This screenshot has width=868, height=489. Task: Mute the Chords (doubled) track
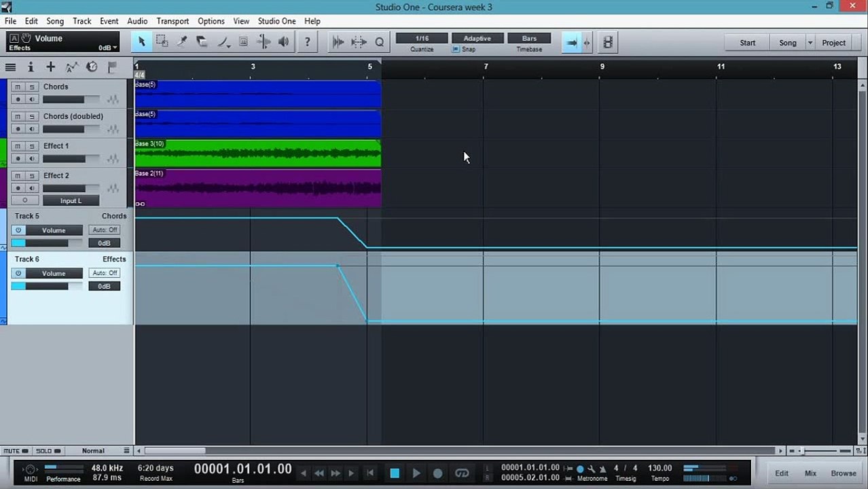coord(18,117)
